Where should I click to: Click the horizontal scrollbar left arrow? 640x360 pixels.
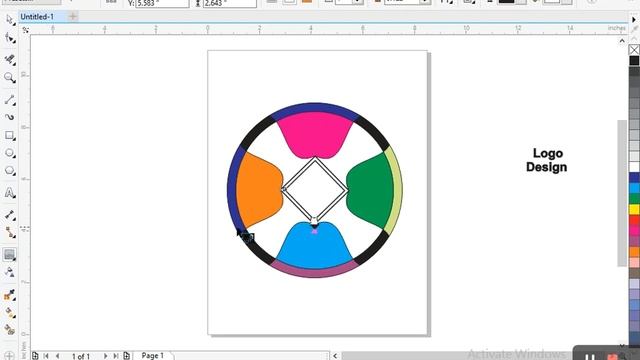coord(335,356)
